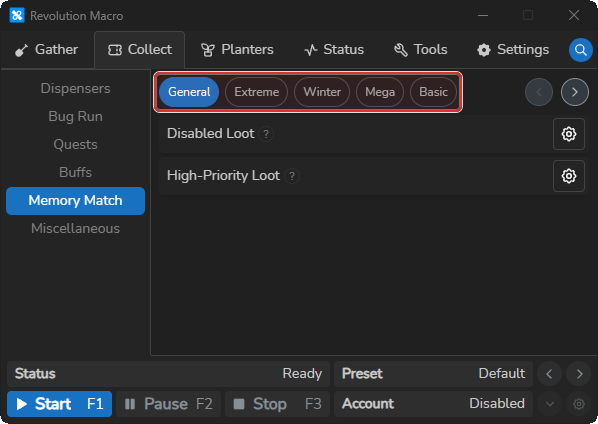Click the Status Ready field

click(168, 374)
